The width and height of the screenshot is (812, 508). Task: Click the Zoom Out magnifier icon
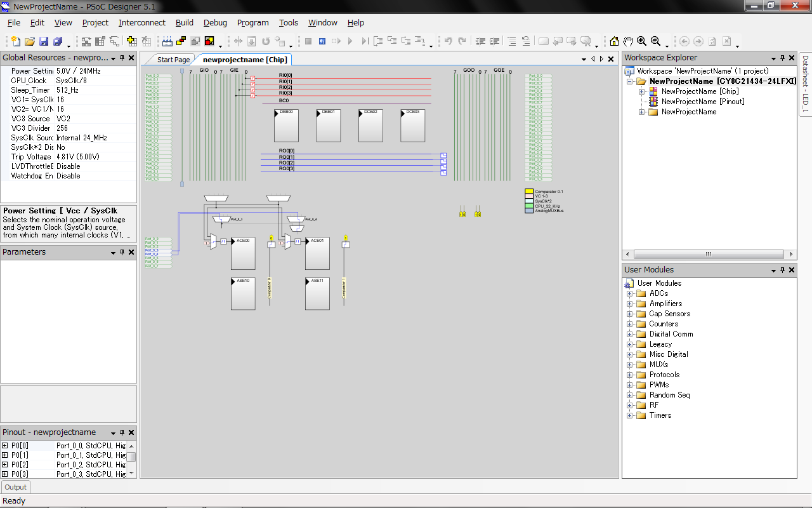pos(656,41)
